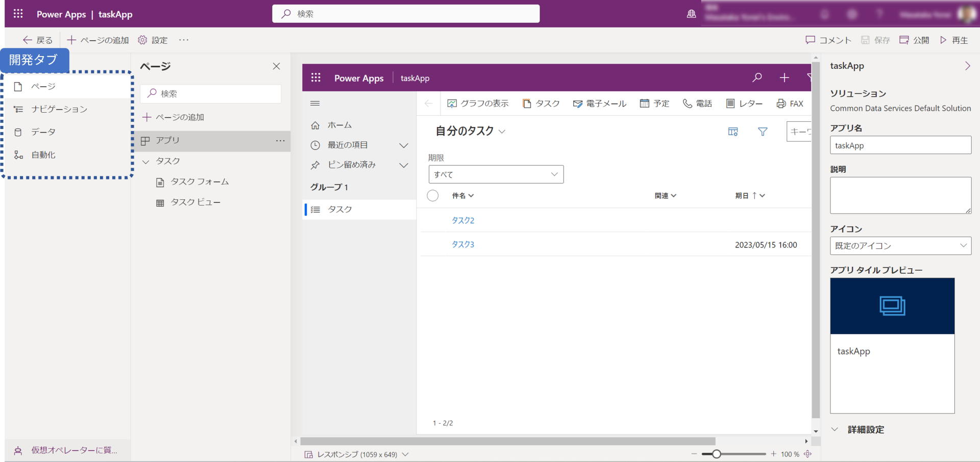Click the 戻る back arrow button
This screenshot has height=462, width=980.
38,40
